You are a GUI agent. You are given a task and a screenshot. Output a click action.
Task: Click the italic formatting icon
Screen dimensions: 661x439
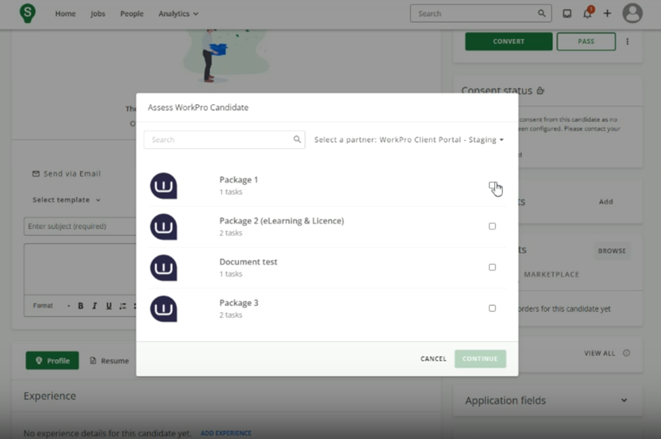94,306
